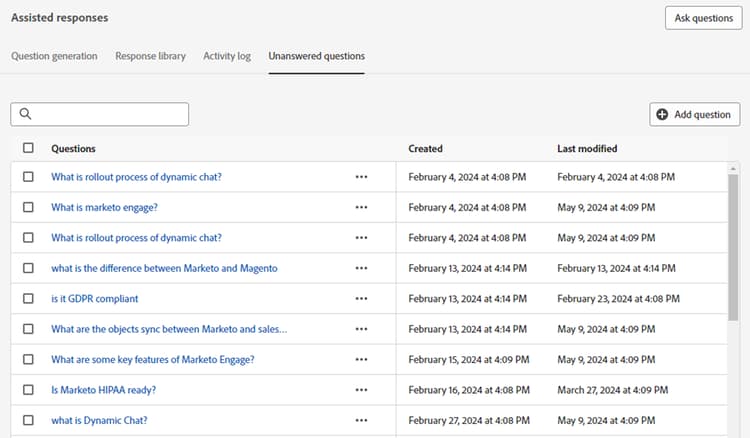
Task: Expand the menu for objects sync question row
Action: 361,329
